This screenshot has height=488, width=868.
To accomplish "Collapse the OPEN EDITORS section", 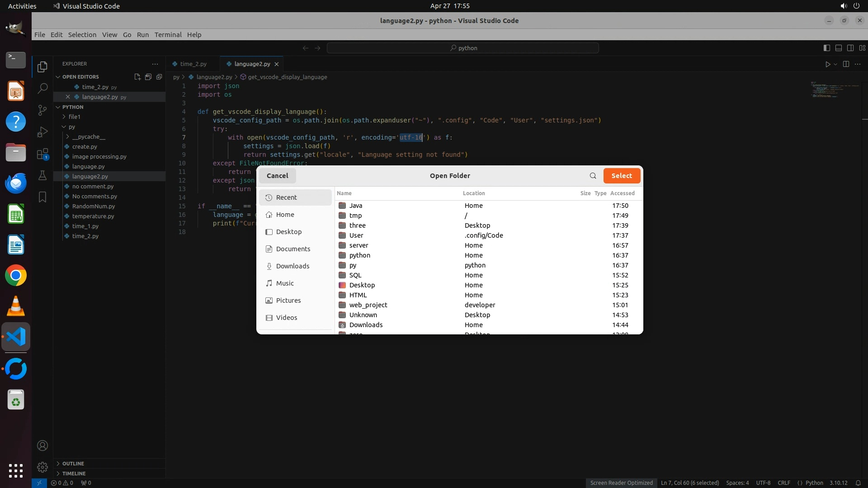I will click(x=80, y=77).
